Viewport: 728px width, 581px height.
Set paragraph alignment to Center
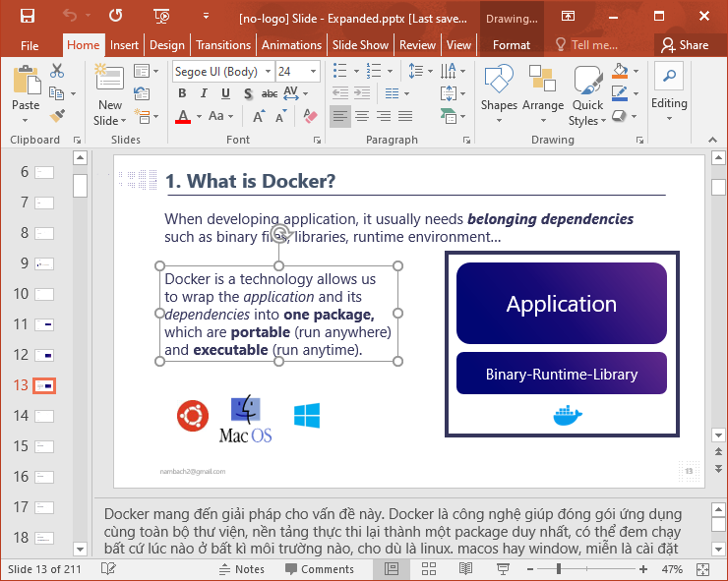(362, 116)
